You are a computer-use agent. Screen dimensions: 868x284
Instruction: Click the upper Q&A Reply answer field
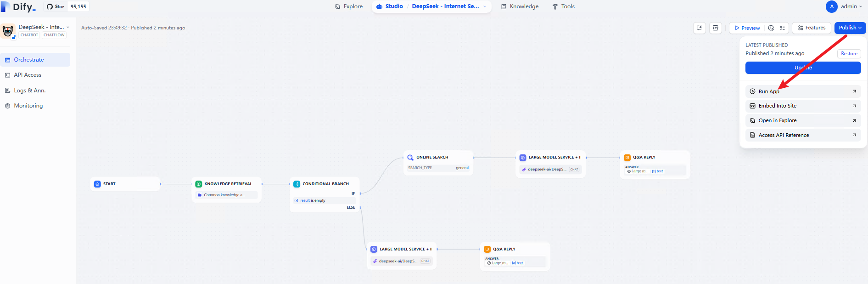coord(655,170)
